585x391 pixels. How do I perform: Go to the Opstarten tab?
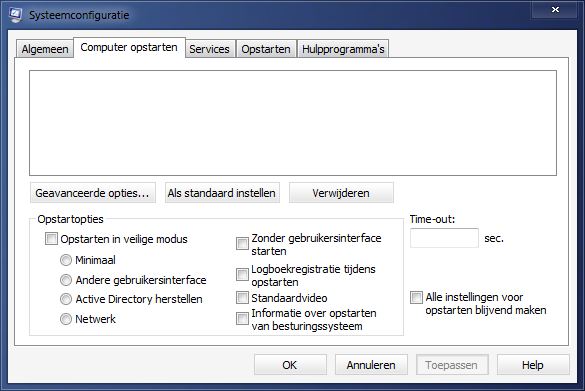(266, 49)
